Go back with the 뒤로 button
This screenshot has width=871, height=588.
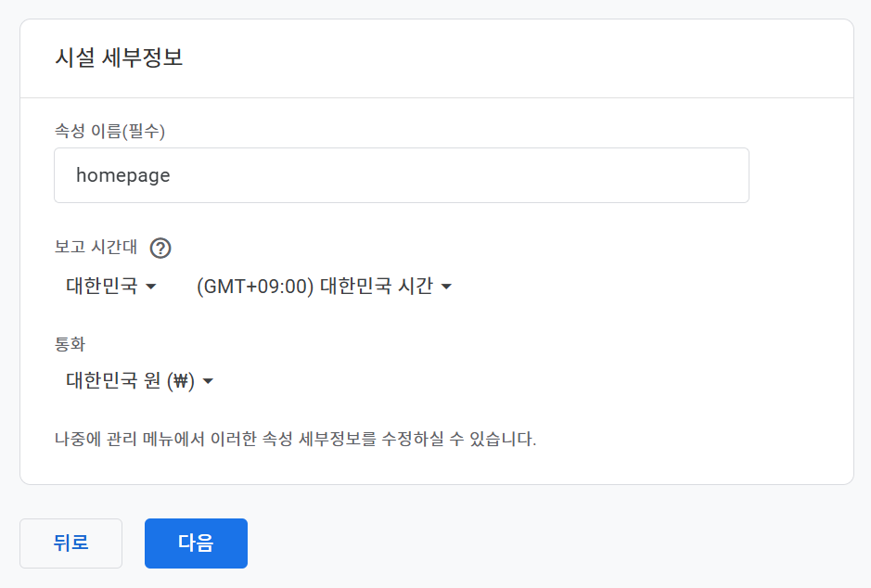[70, 543]
